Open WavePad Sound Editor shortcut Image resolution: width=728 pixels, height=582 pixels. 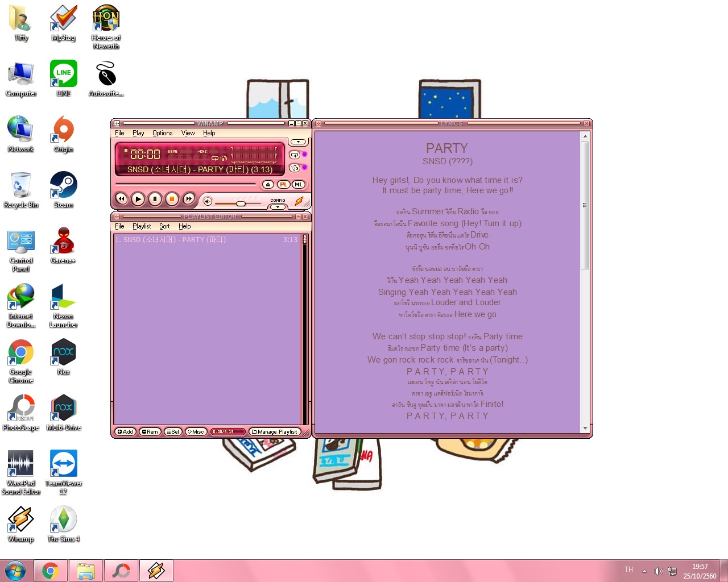click(x=21, y=472)
